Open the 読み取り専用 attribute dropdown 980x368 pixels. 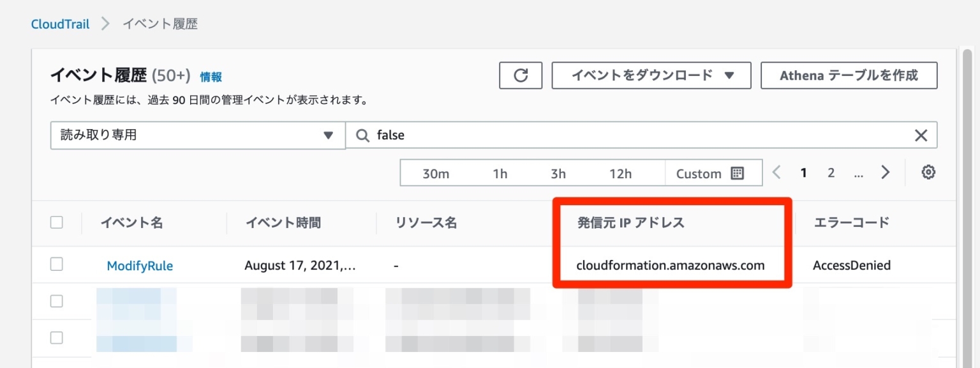(197, 135)
